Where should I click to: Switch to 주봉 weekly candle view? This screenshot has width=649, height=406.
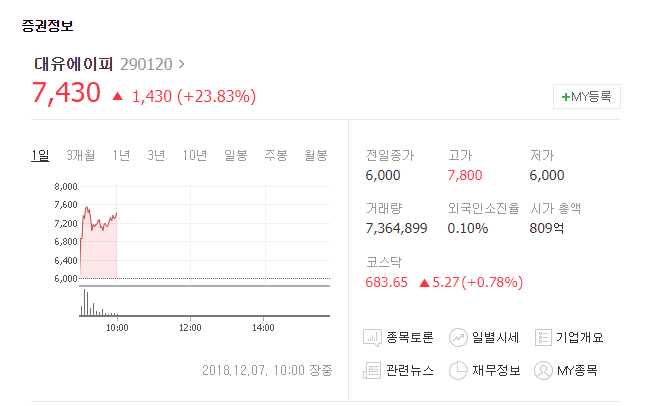(276, 156)
